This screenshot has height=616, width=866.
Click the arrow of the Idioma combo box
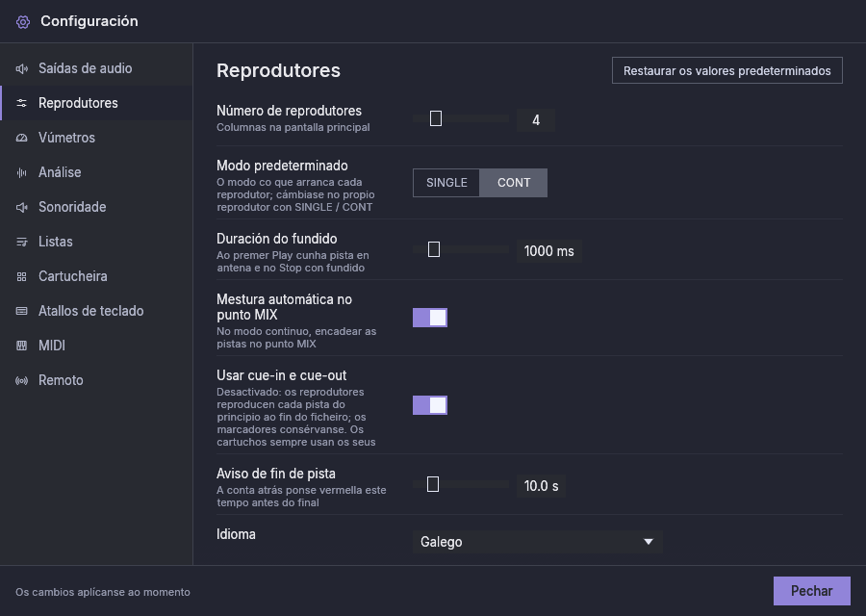pos(649,542)
